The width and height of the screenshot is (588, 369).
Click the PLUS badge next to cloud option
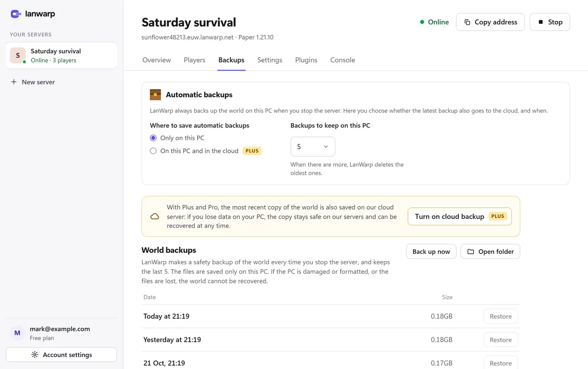252,151
